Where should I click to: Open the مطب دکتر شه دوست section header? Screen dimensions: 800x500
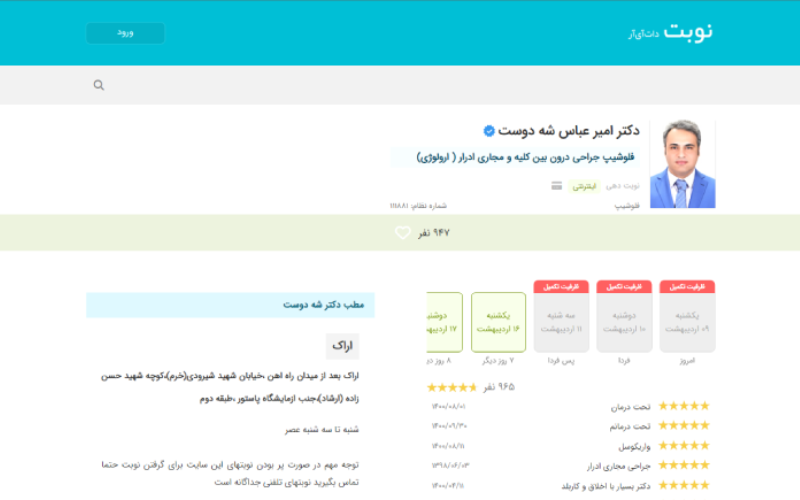click(x=230, y=305)
